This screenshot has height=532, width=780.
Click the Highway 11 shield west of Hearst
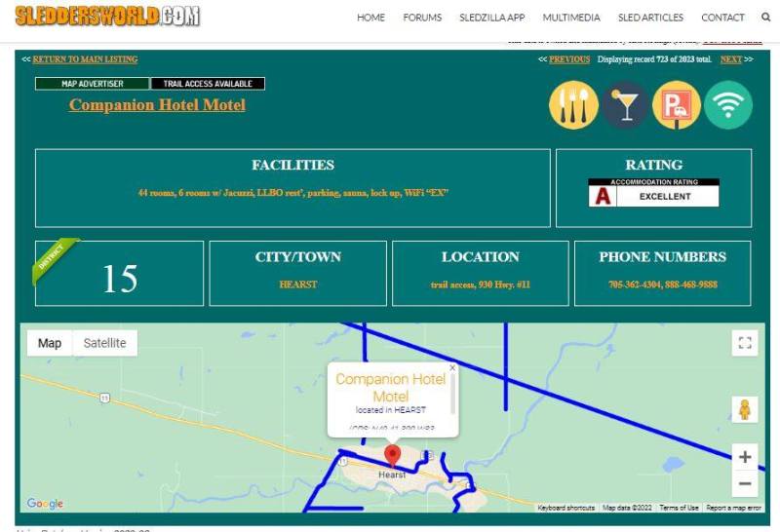[104, 399]
